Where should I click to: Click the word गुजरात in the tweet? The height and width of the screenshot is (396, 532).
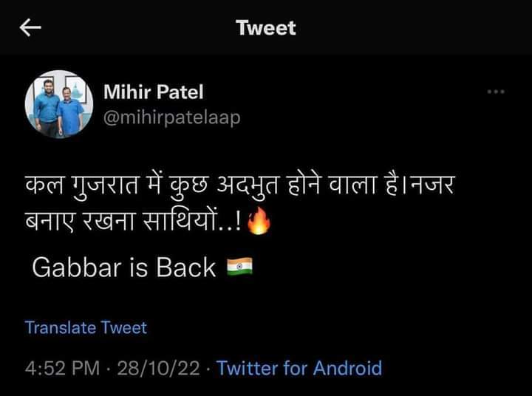[x=105, y=186]
